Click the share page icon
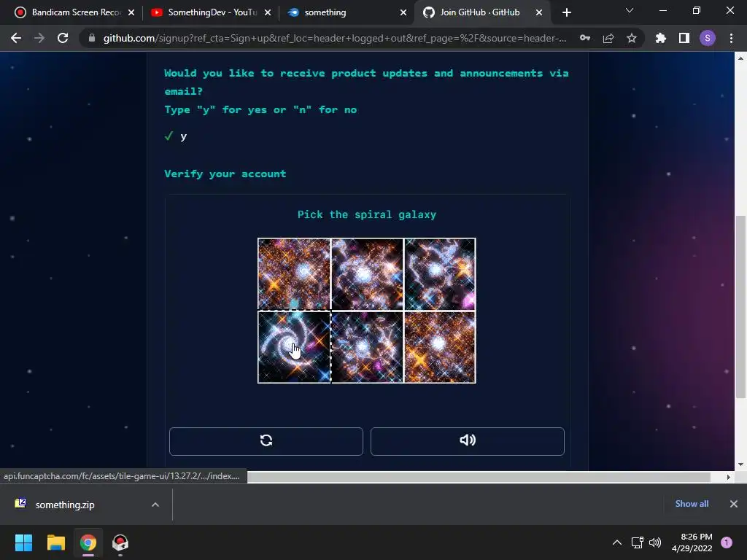This screenshot has height=560, width=747. pyautogui.click(x=608, y=38)
